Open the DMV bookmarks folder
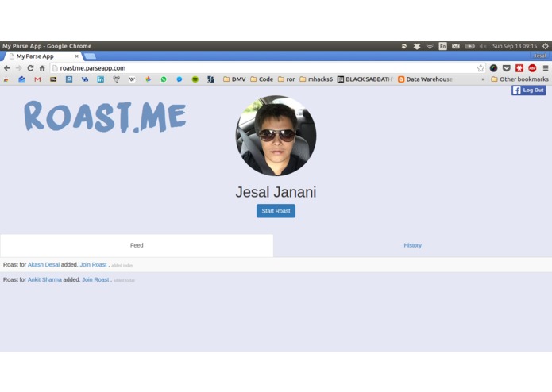The image size is (552, 392). coord(234,79)
